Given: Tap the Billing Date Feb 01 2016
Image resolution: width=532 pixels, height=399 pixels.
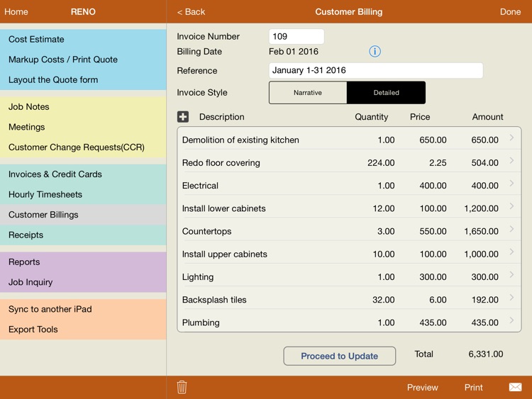Looking at the screenshot, I should pyautogui.click(x=294, y=52).
